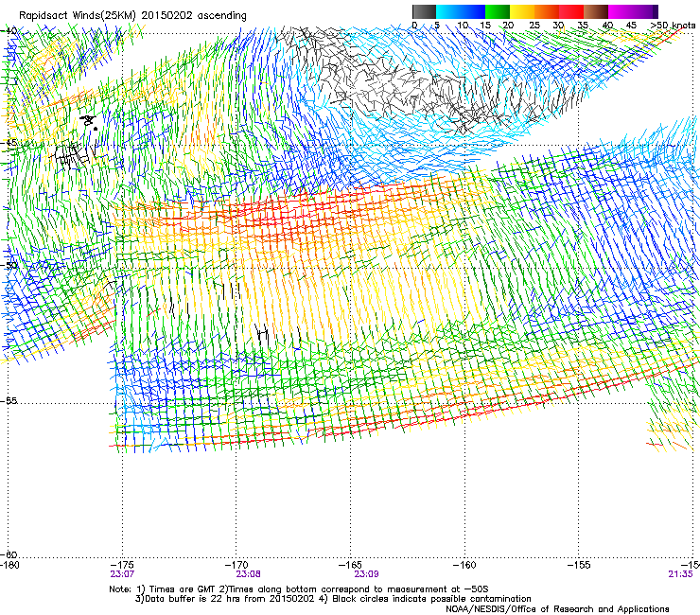Click the magenta-purple 40-50 knots color band
The image size is (700, 615).
(x=633, y=11)
